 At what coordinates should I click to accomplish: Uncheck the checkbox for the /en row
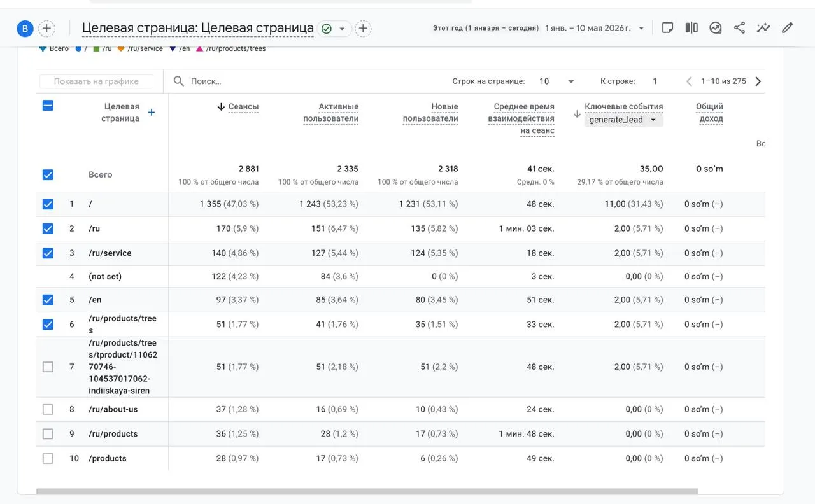click(x=48, y=300)
